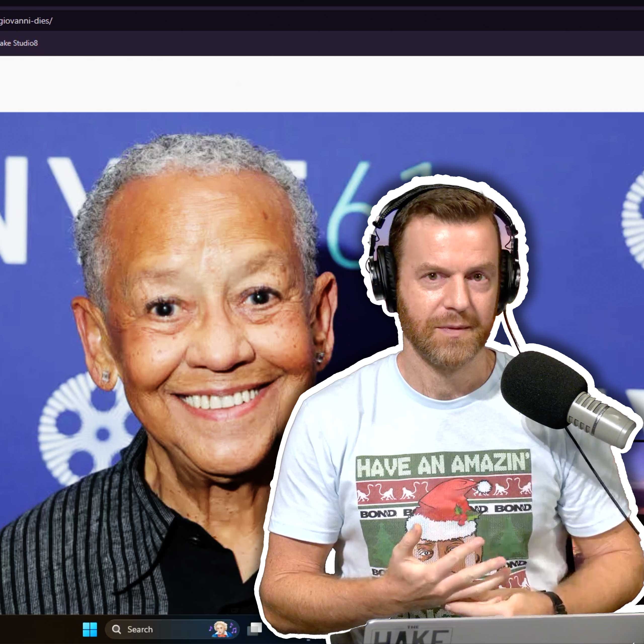Click the large white NY letters on backdrop

click(17, 210)
